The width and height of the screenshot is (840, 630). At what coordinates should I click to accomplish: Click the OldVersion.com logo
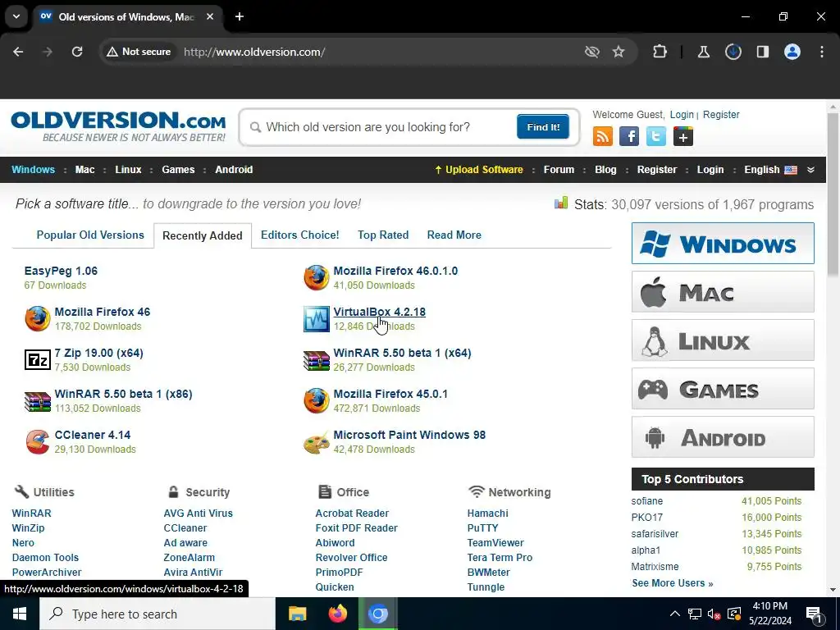click(118, 126)
